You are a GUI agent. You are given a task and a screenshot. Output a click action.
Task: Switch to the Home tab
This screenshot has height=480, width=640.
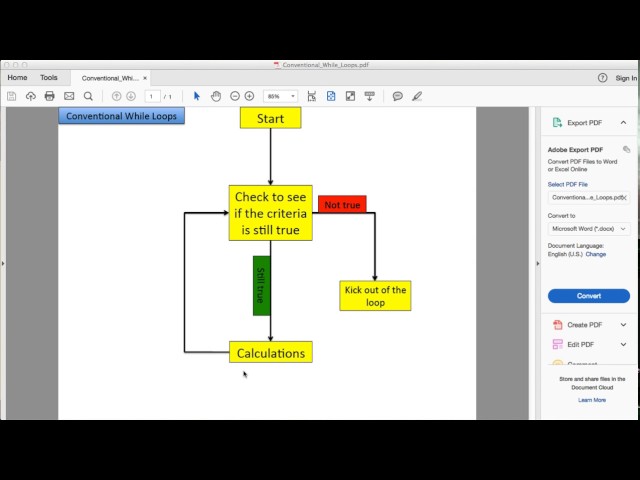(x=17, y=78)
